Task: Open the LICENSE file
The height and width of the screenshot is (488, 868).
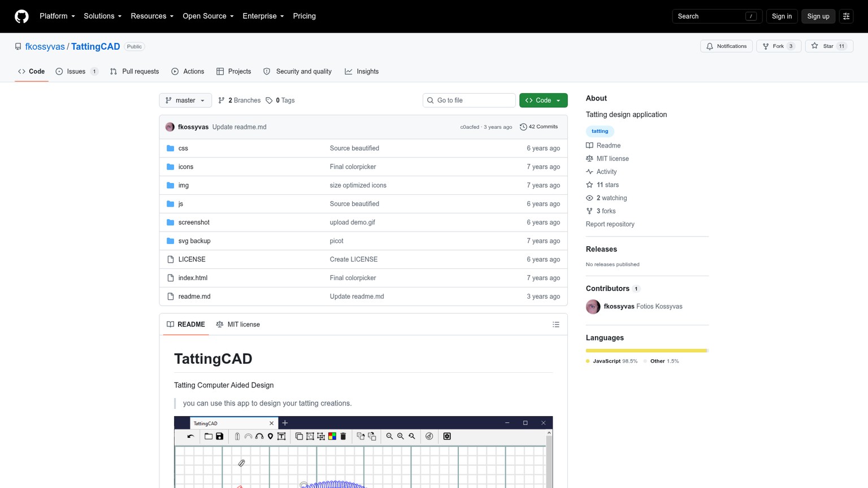Action: (192, 259)
